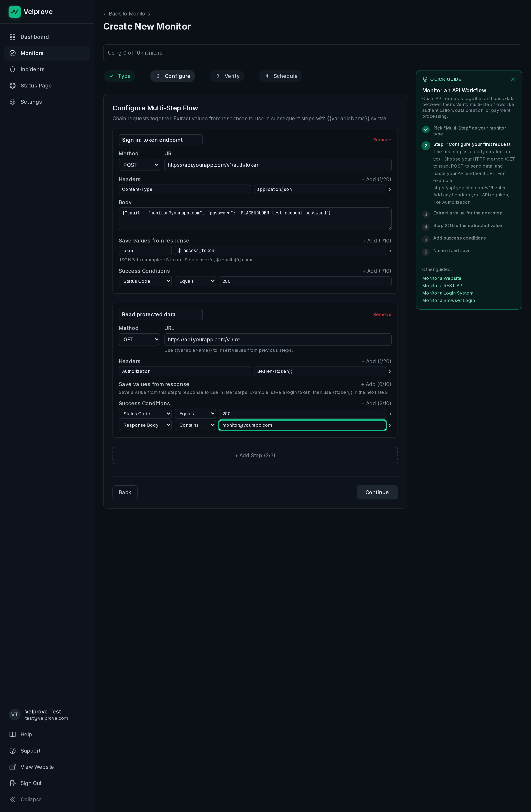The width and height of the screenshot is (531, 812).
Task: Click Add Step (2/3)
Action: click(255, 455)
